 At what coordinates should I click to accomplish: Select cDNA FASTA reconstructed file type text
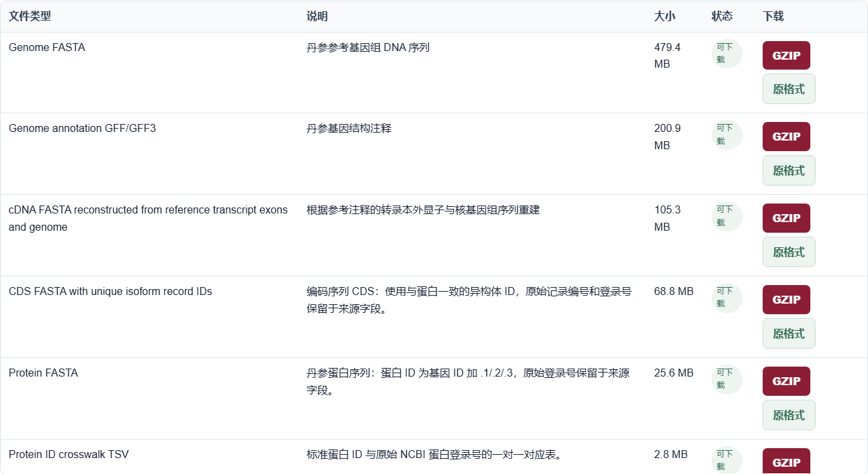[148, 218]
